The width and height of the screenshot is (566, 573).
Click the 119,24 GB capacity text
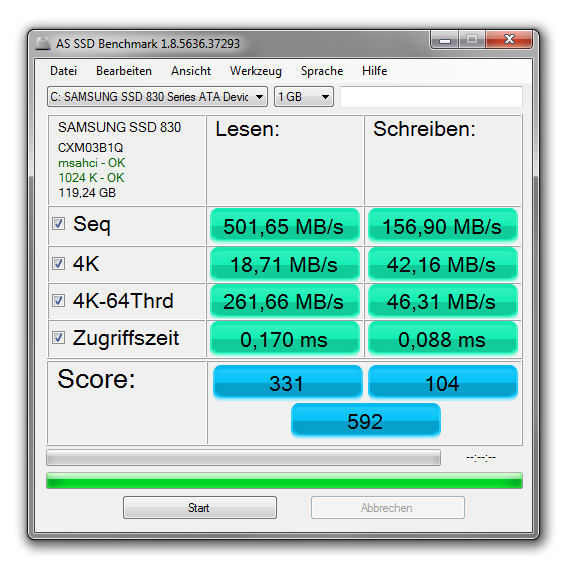[x=87, y=193]
